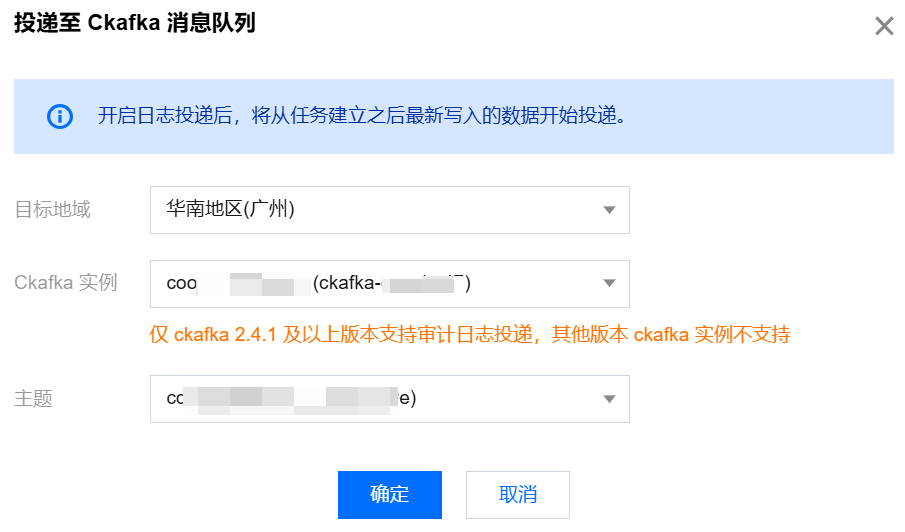The width and height of the screenshot is (905, 532).
Task: Click the 华南地区(广州) selected value
Action: click(230, 210)
